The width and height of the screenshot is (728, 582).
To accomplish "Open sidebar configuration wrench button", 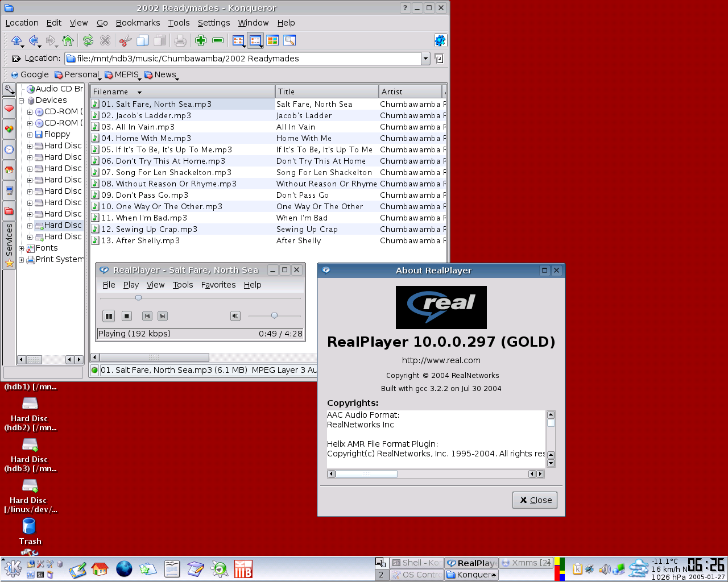I will click(x=9, y=90).
